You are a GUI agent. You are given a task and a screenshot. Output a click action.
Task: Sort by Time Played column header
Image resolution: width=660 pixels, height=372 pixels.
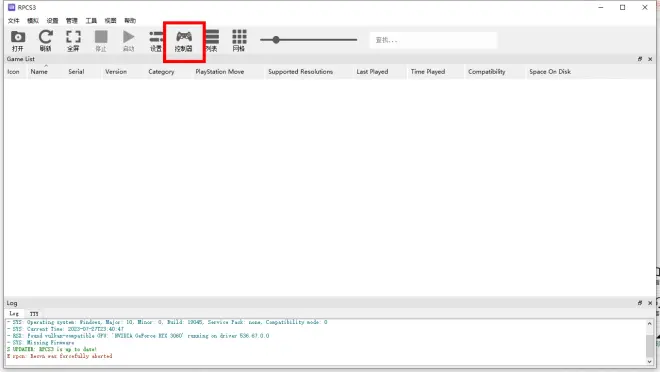tap(428, 72)
